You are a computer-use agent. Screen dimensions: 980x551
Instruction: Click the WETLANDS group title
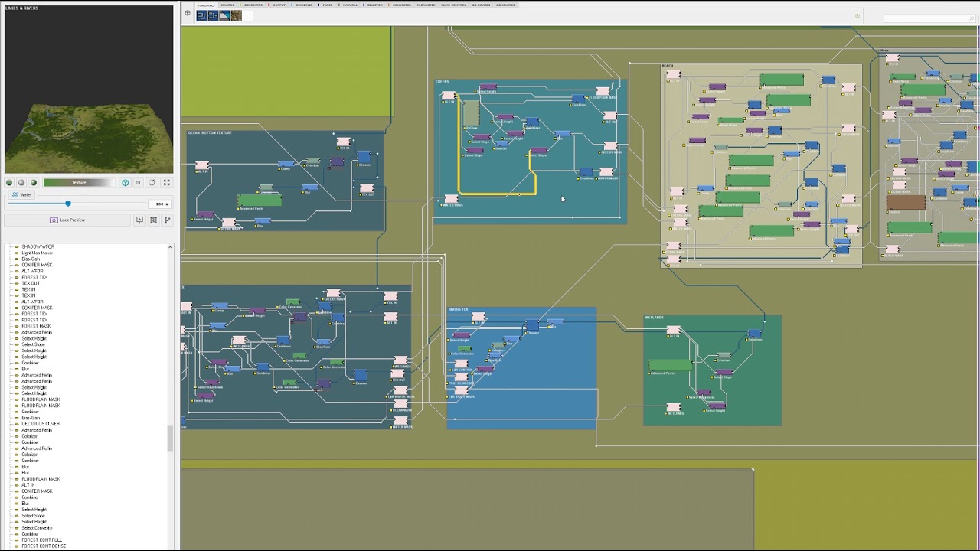pos(654,318)
